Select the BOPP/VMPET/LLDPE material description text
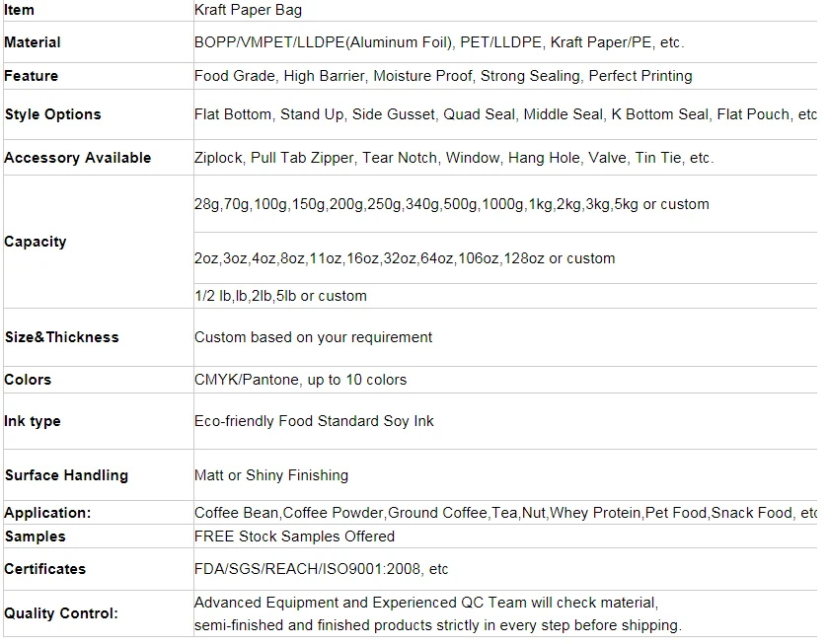The width and height of the screenshot is (828, 644). point(439,42)
